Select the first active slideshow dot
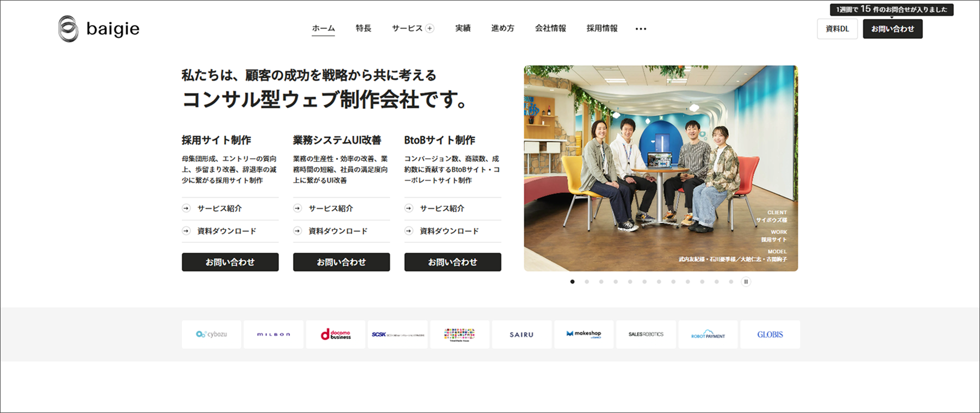 [572, 281]
